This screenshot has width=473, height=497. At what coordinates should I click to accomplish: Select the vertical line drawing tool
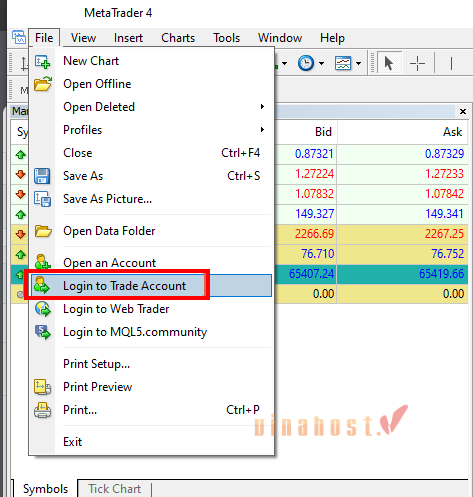click(x=451, y=63)
